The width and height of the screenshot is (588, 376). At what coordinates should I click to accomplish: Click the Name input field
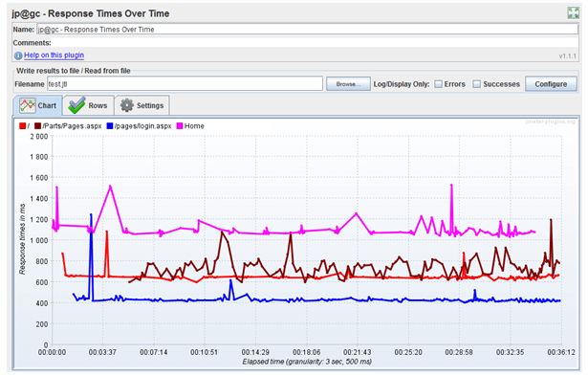pyautogui.click(x=307, y=30)
